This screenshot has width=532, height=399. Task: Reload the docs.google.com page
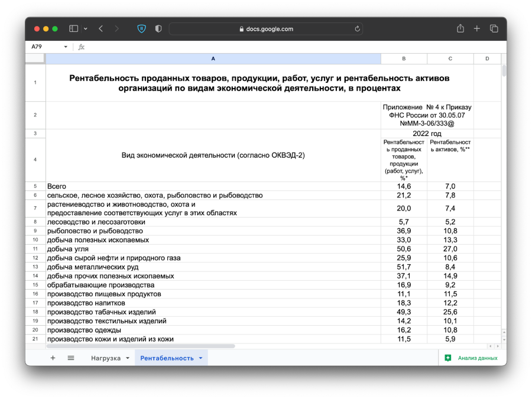coord(357,28)
